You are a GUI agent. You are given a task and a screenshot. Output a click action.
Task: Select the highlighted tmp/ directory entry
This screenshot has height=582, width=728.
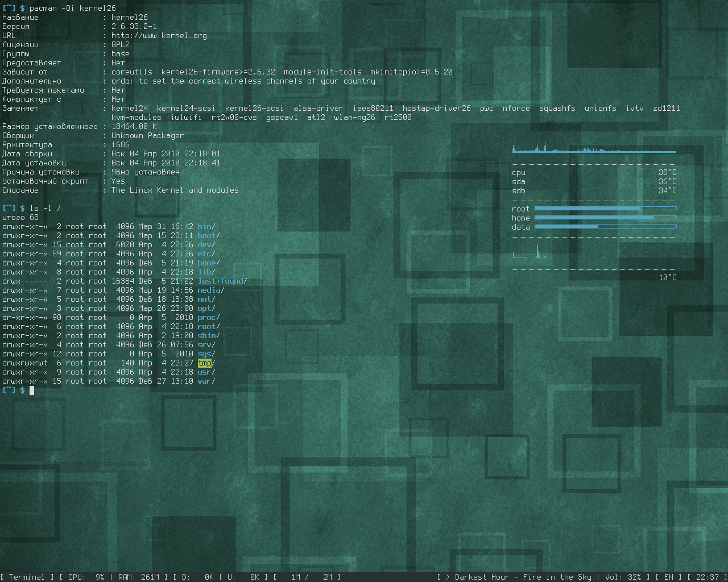coord(206,363)
